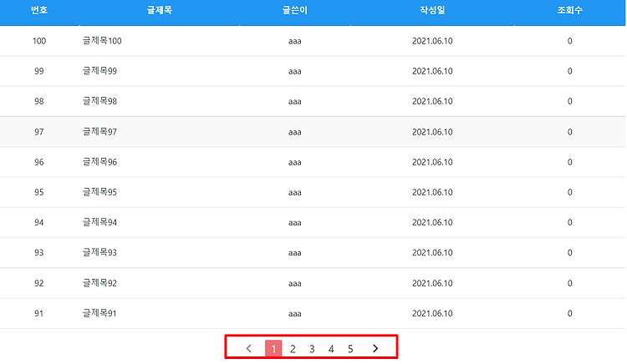627x364 pixels.
Task: Click number cell 96
Action: point(38,162)
